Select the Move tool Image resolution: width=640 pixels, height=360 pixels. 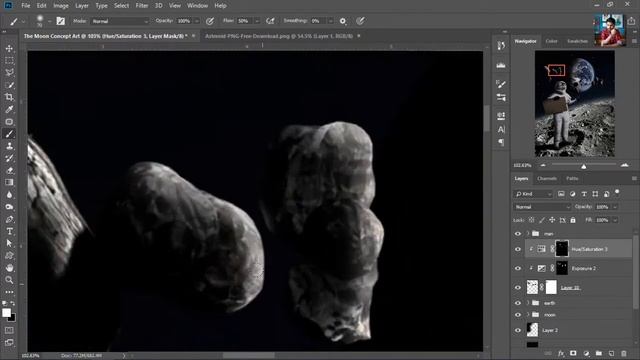pos(9,48)
